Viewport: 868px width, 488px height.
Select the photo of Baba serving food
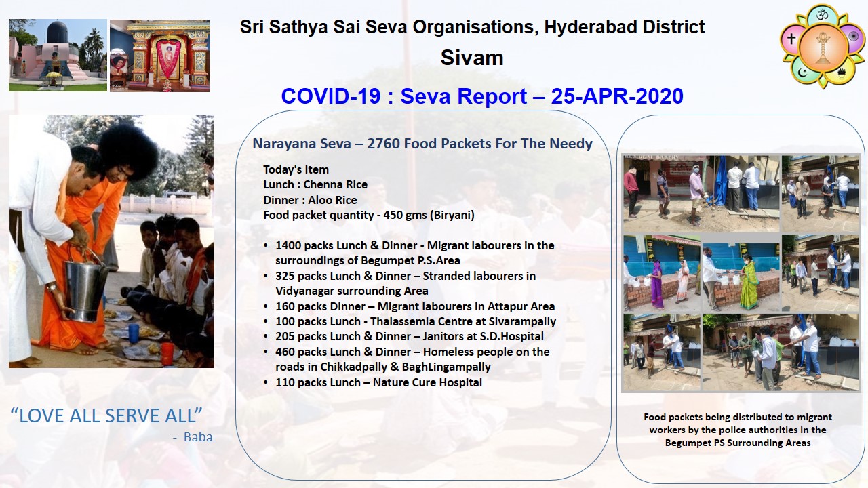(111, 241)
